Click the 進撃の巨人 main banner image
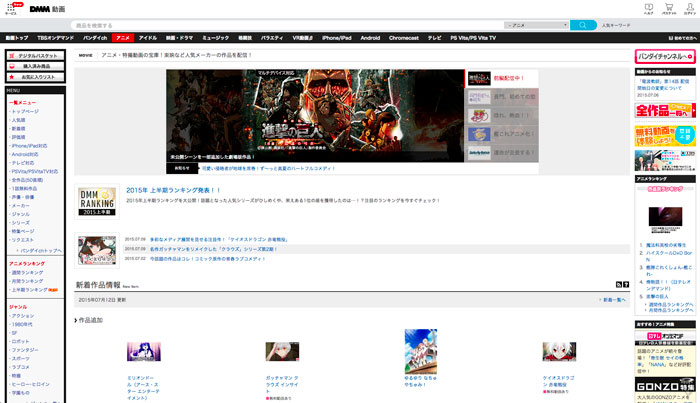The height and width of the screenshot is (403, 700). [x=315, y=115]
